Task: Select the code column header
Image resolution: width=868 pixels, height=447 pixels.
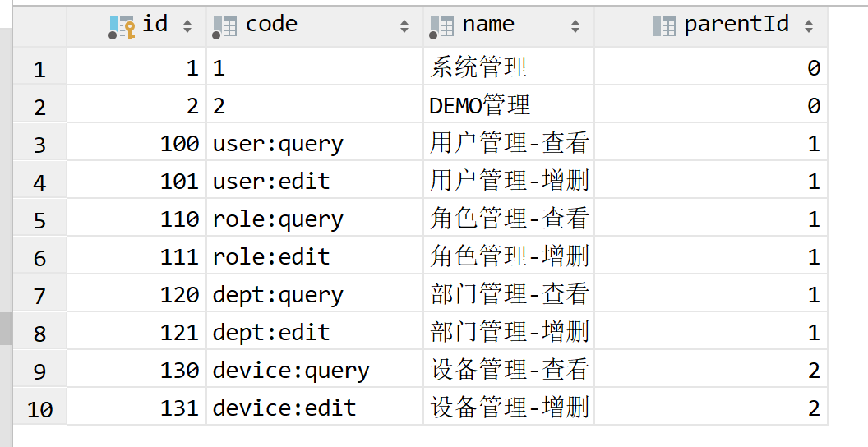Action: point(315,26)
